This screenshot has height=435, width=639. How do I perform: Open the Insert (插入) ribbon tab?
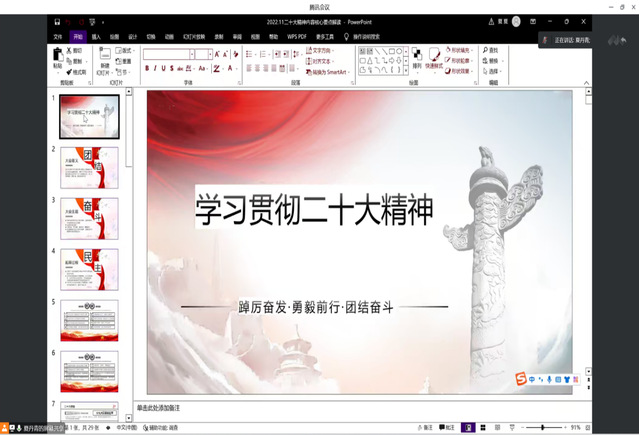[x=96, y=36]
